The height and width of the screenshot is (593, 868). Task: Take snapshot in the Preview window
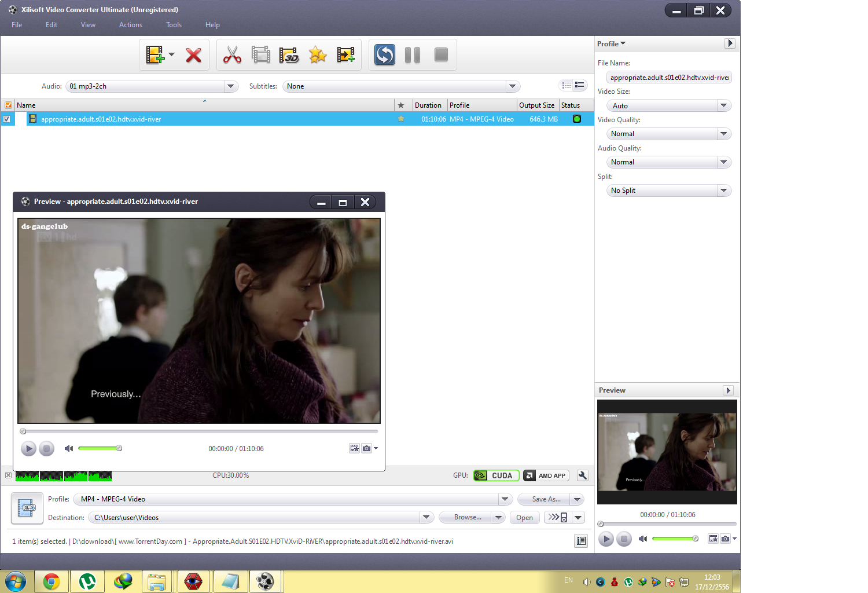(366, 448)
